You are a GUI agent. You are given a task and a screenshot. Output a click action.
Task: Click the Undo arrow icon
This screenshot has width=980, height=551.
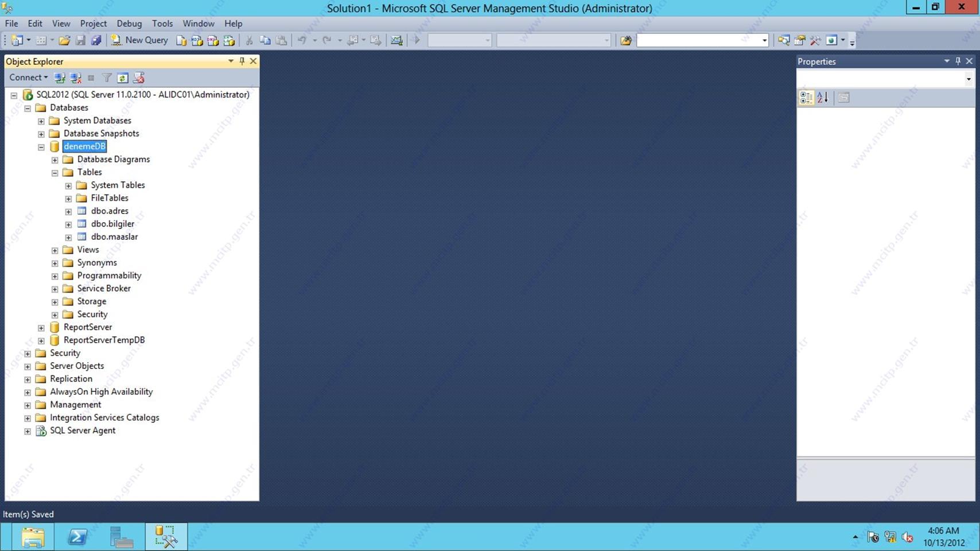pyautogui.click(x=302, y=40)
